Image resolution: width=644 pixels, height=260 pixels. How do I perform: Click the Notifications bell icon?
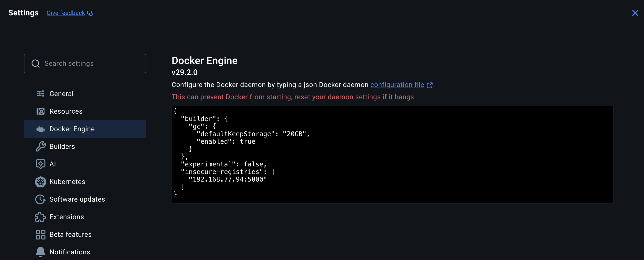coord(40,252)
